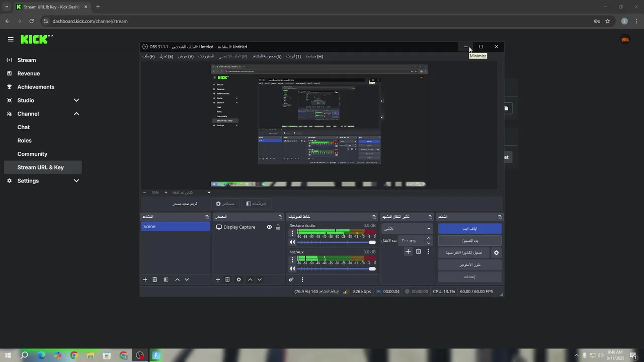Open audio mixer menu dots at panel bottom

[302, 280]
